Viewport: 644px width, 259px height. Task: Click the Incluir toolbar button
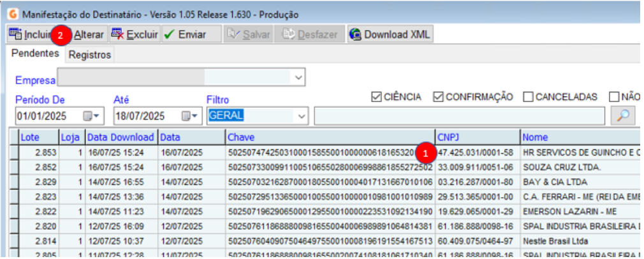pos(29,34)
